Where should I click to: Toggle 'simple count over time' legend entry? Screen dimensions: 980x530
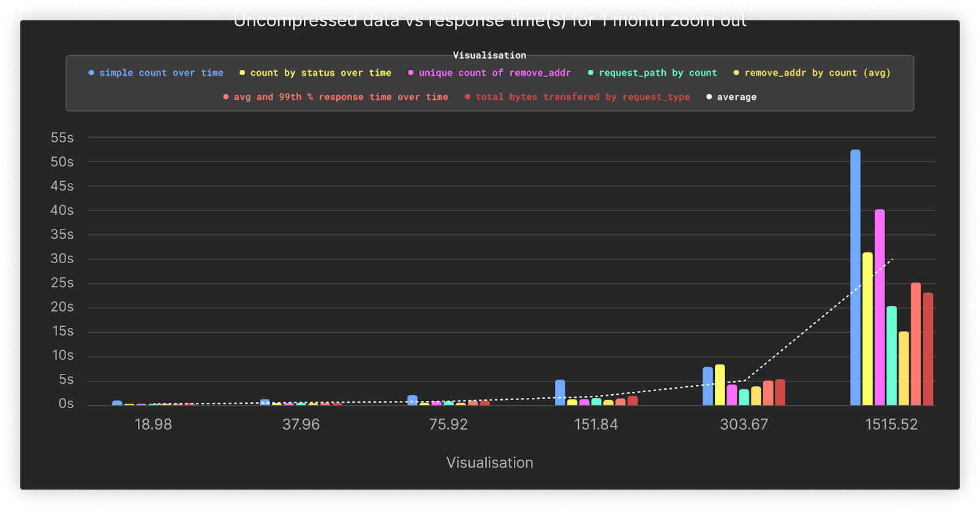[x=156, y=73]
